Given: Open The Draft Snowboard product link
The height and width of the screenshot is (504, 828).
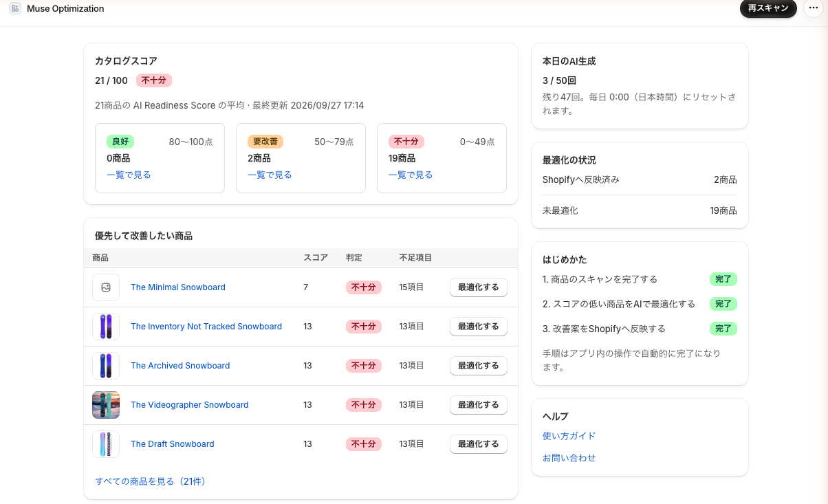Looking at the screenshot, I should [x=173, y=444].
